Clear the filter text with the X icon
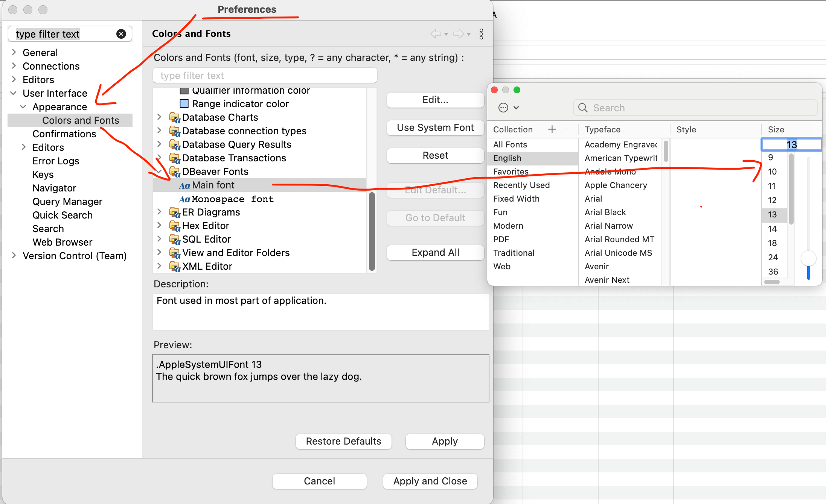This screenshot has height=504, width=826. (x=121, y=34)
